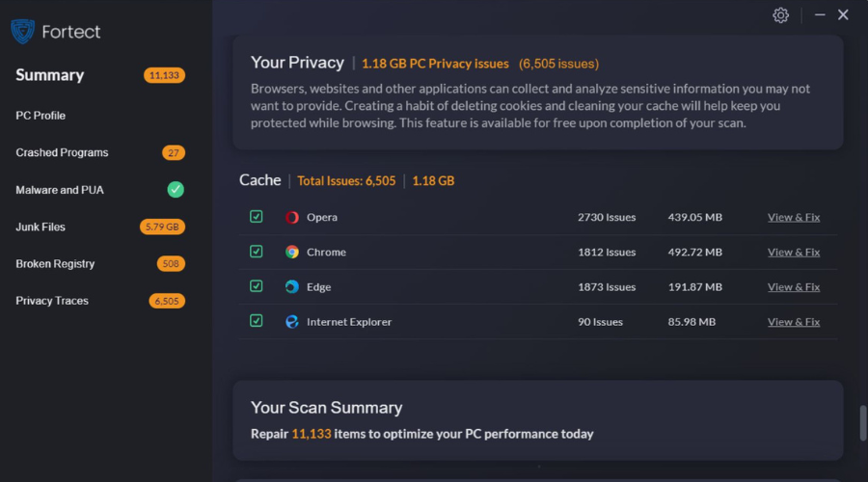Click the vertical scrollbar thumb
Screen dimensions: 868x482
point(863,423)
